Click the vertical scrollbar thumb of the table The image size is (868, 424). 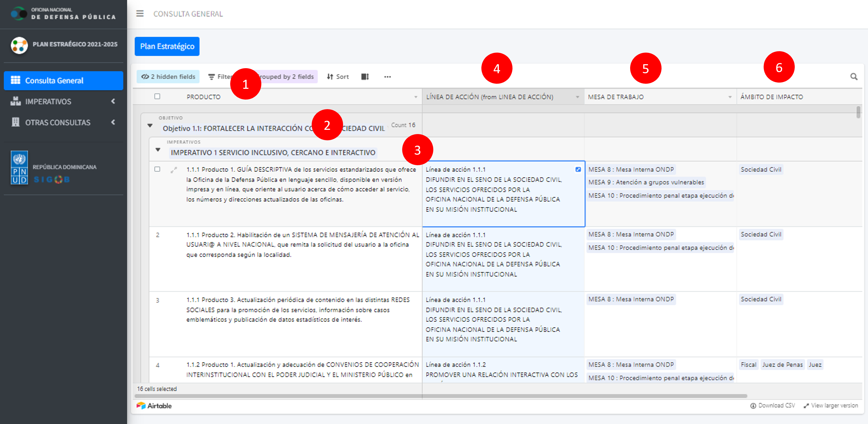[858, 112]
